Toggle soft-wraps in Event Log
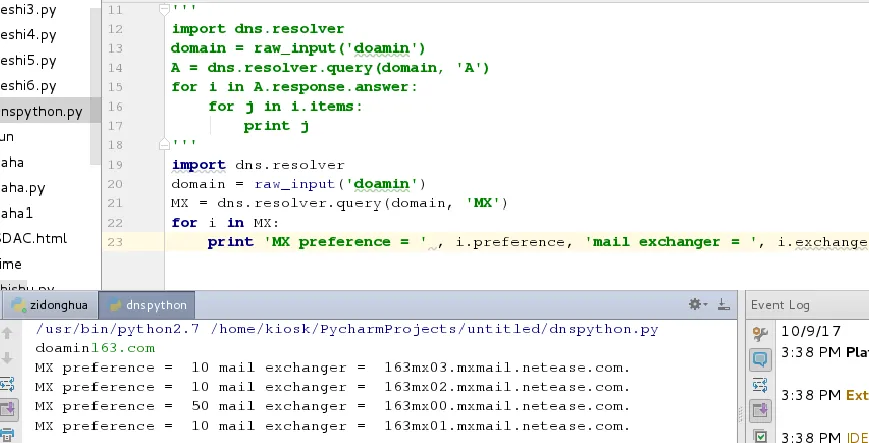 coord(760,385)
